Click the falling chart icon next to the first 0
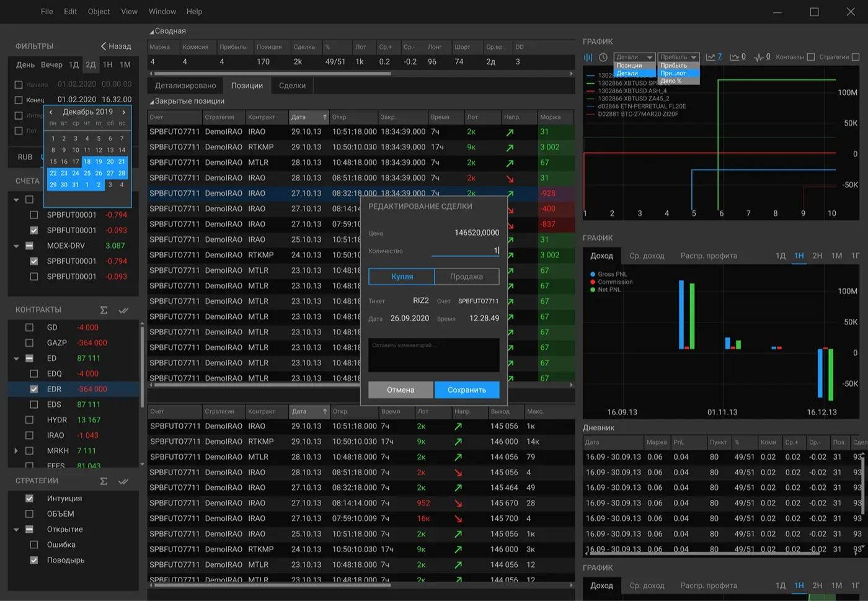The width and height of the screenshot is (868, 601). (734, 57)
